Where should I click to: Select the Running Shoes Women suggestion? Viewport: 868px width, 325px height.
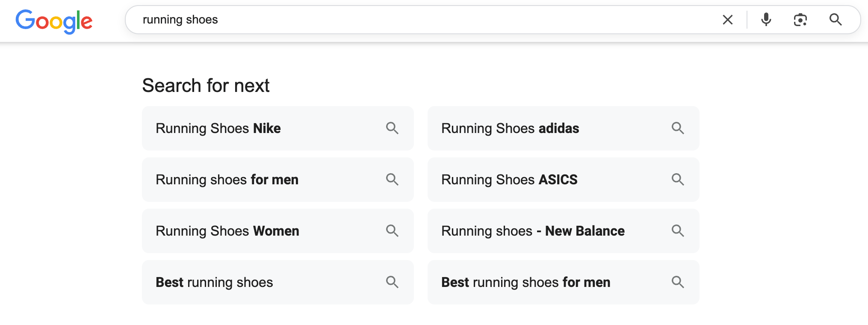(278, 231)
